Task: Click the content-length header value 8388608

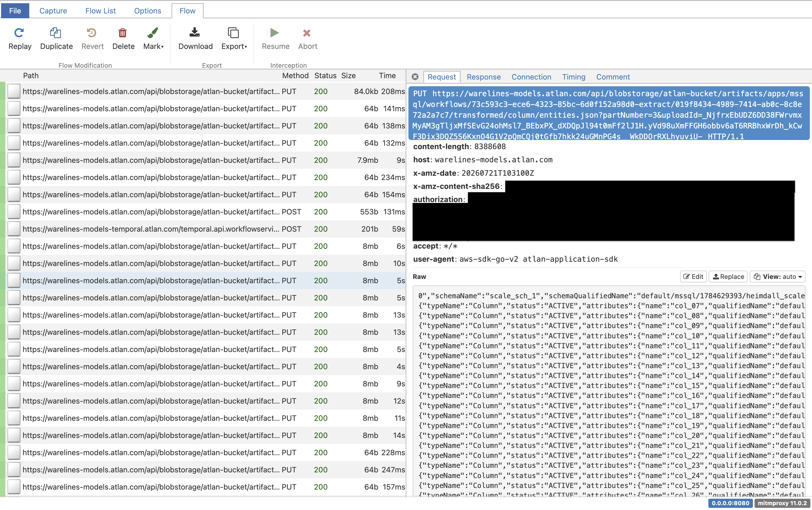Action: pos(490,147)
